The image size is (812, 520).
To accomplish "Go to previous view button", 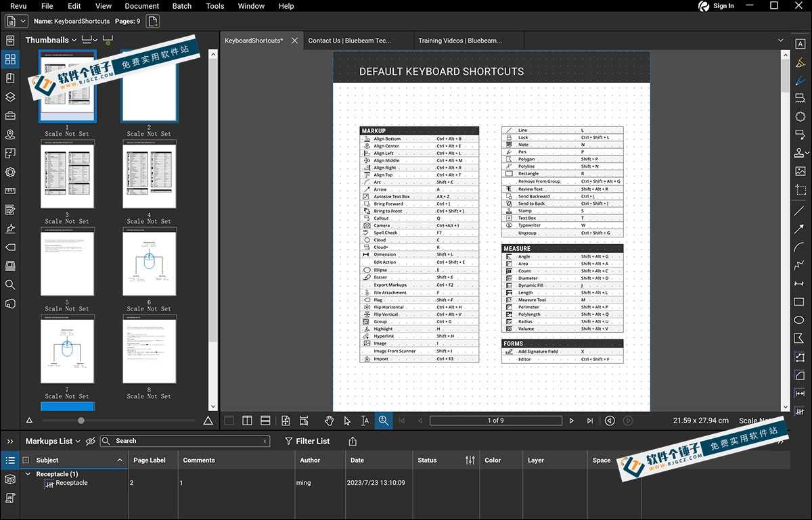I will 610,421.
